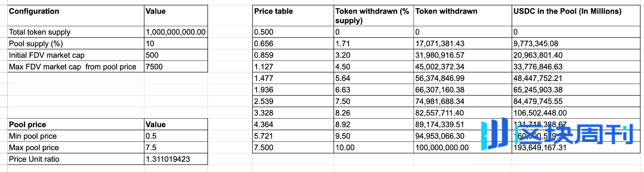This screenshot has width=644, height=172.
Task: Select the "Price table" header cell
Action: pyautogui.click(x=293, y=15)
